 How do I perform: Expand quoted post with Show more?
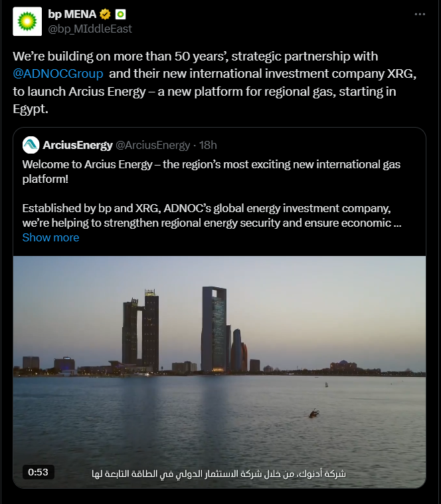pos(50,237)
